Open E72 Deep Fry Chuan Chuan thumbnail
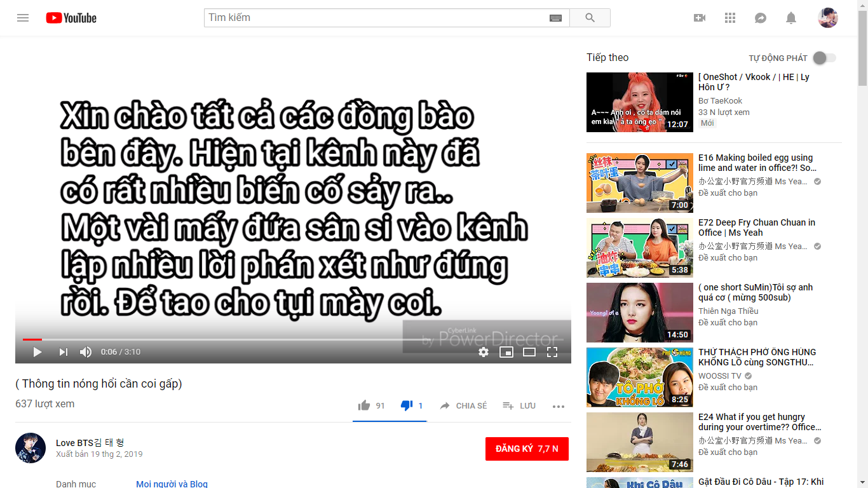Viewport: 868px width, 488px height. coord(640,248)
